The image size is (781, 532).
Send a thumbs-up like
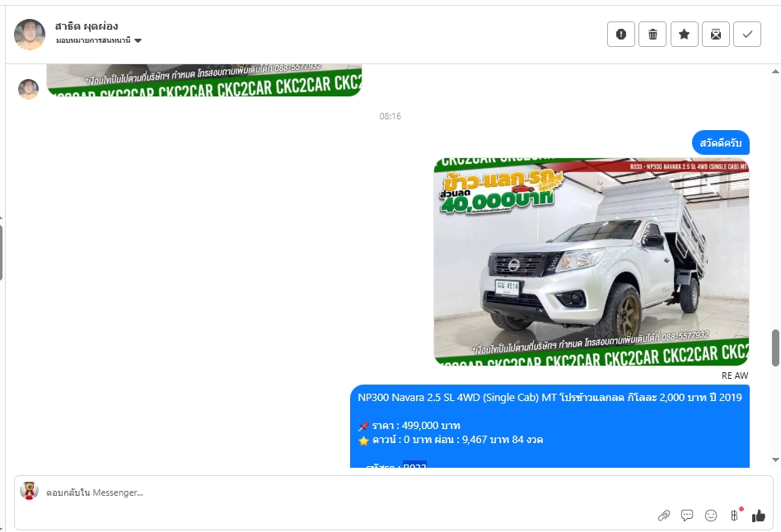pyautogui.click(x=759, y=516)
